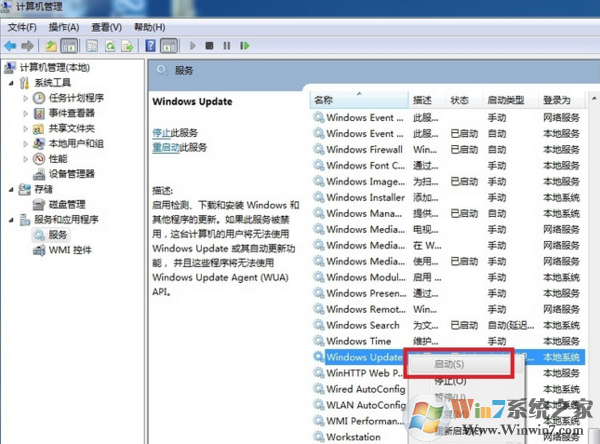Click the blue help question mark icon

(151, 46)
